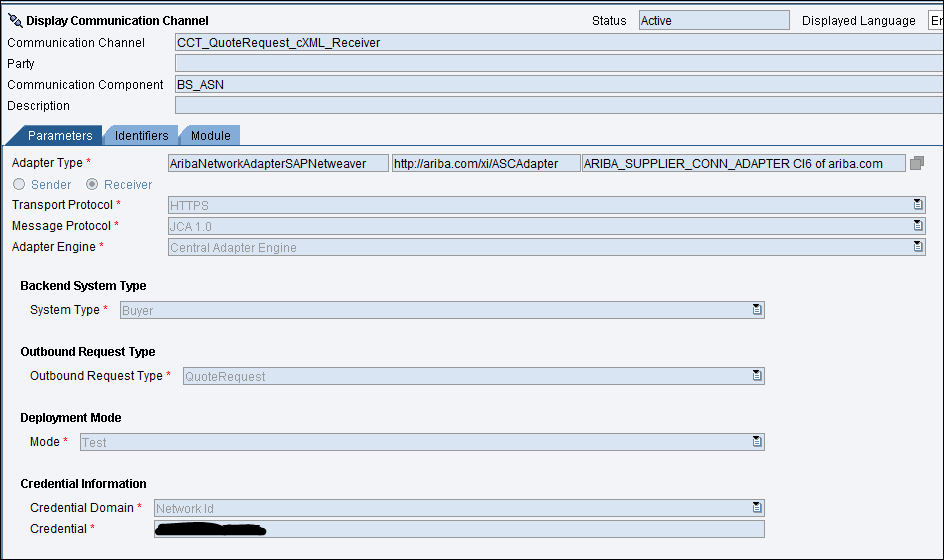Open the Deployment Mode Test dropdown
The width and height of the screenshot is (944, 560).
(x=757, y=442)
